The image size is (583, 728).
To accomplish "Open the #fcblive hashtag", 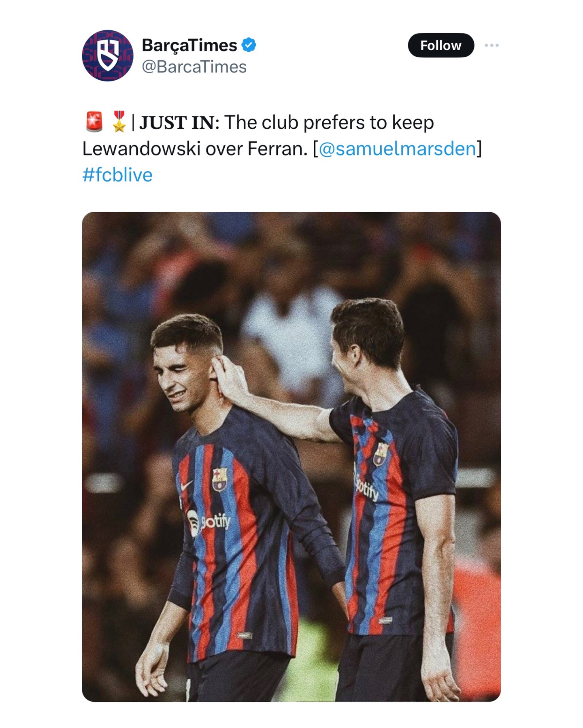I will click(x=117, y=175).
